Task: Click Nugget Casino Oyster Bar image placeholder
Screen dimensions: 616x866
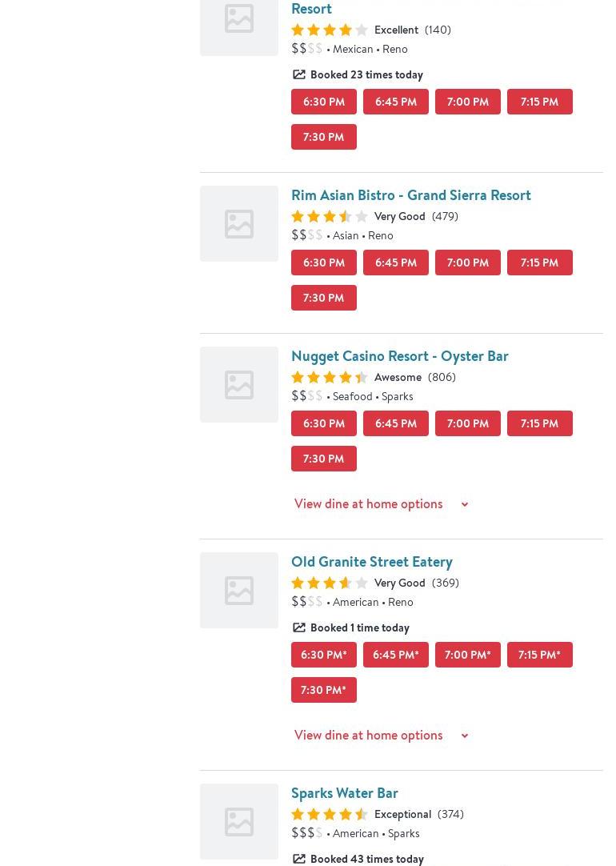Action: 238,384
